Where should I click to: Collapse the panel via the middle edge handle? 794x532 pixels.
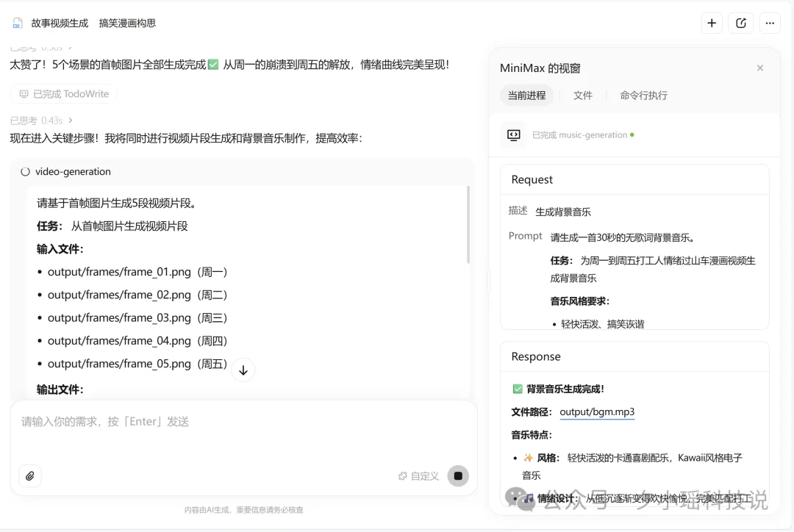487,281
